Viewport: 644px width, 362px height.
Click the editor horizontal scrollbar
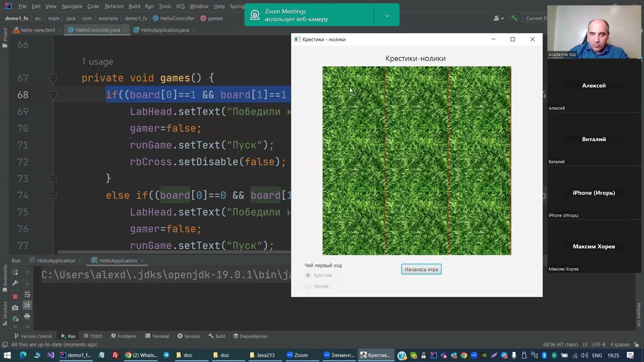pyautogui.click(x=174, y=252)
